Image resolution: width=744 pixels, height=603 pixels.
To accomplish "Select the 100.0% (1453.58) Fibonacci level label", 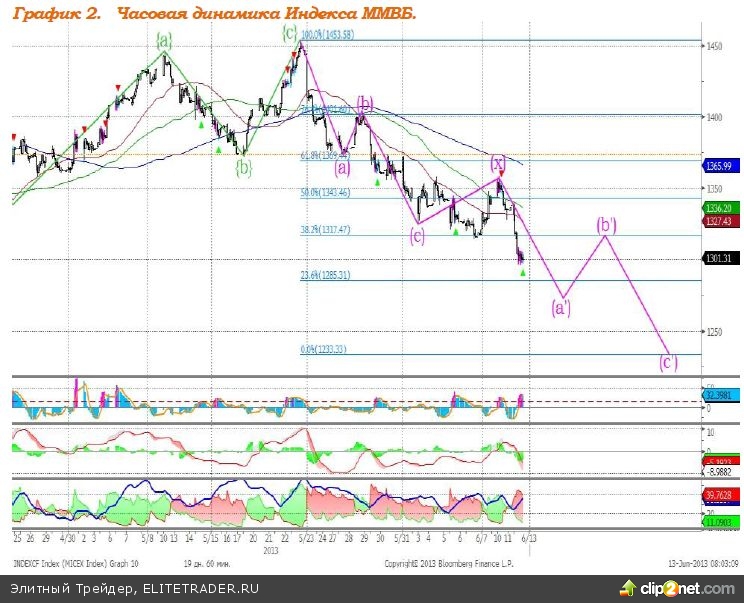I will click(x=328, y=35).
